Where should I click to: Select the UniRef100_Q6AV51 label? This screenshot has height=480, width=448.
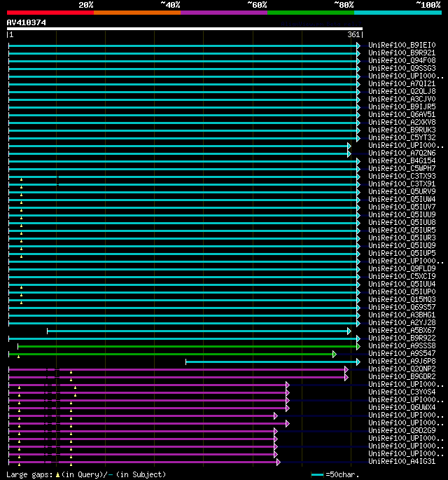click(402, 114)
